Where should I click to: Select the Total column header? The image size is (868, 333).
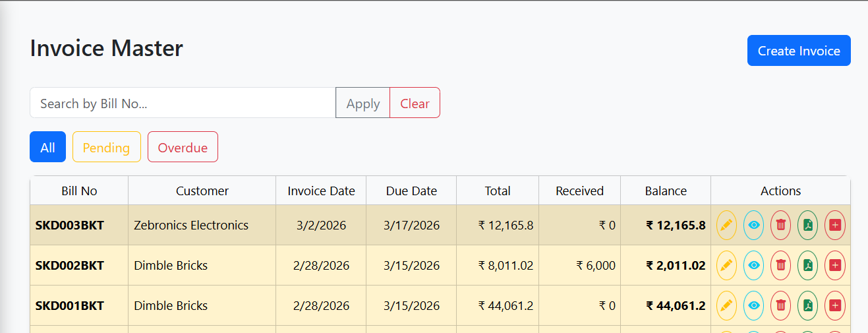pos(498,191)
